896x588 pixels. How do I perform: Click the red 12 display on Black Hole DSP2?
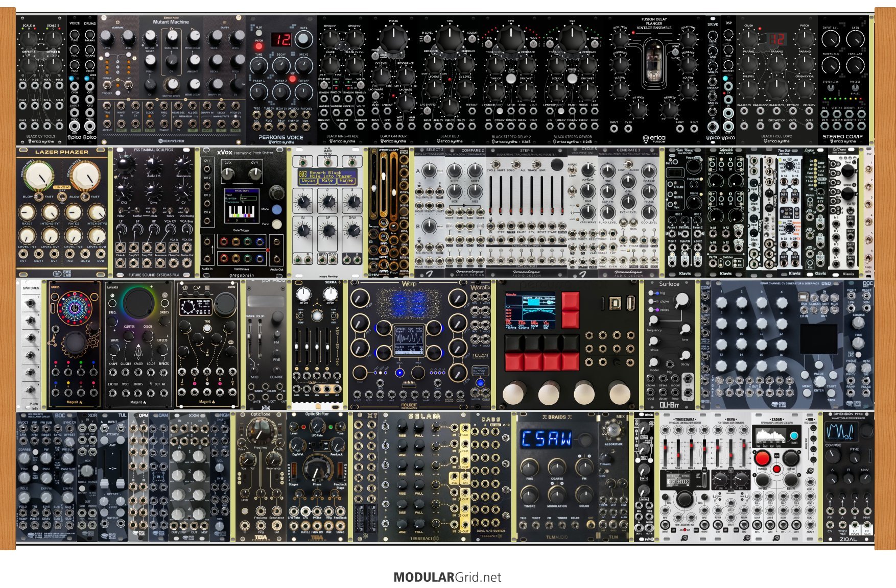(x=777, y=39)
